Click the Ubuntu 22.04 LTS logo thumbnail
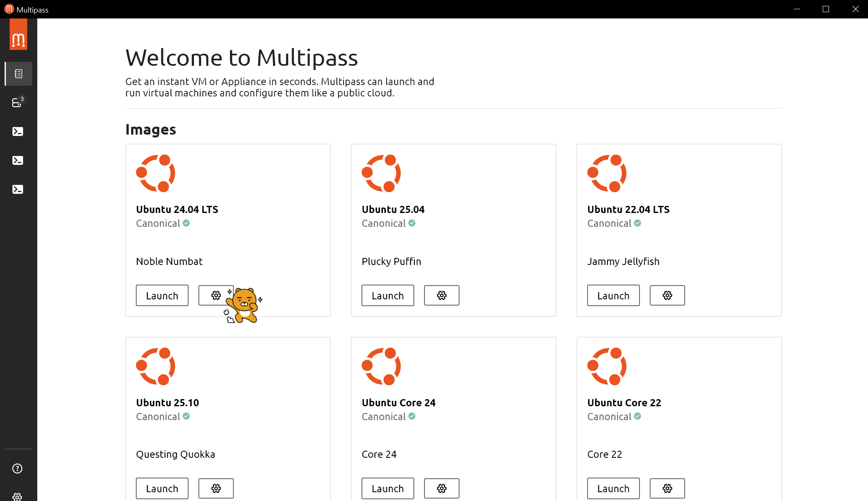The height and width of the screenshot is (501, 868). (607, 173)
